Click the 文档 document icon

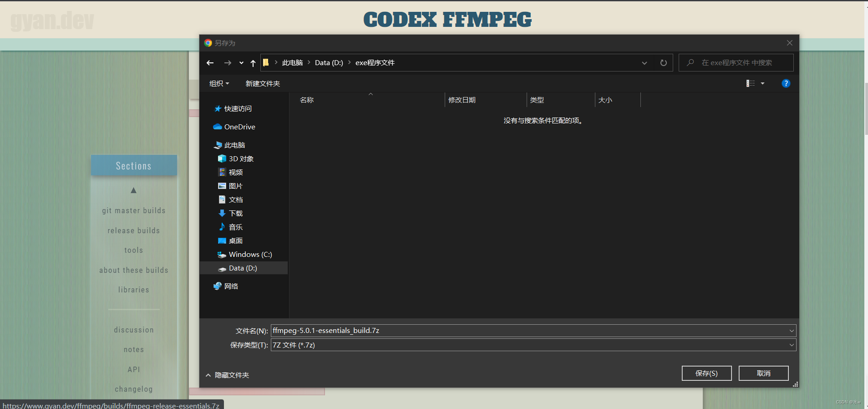point(222,199)
